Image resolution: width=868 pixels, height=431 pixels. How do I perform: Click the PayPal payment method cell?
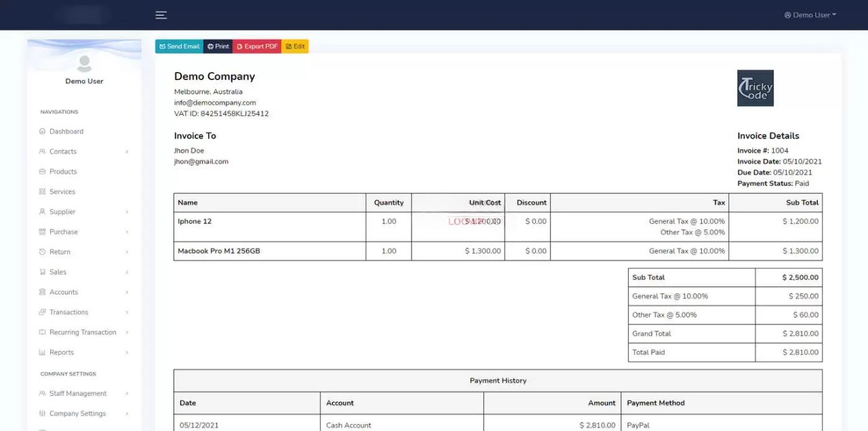[722, 424]
